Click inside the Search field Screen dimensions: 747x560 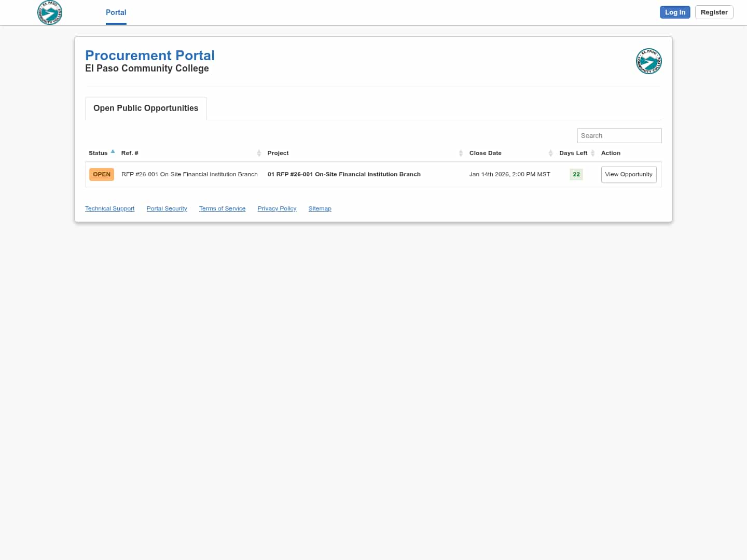(x=619, y=135)
